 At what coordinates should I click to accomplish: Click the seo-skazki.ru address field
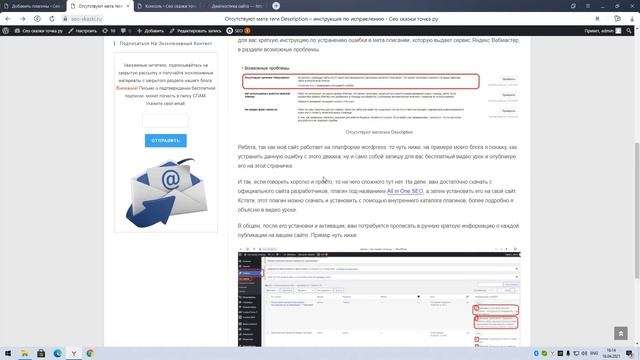pos(87,19)
